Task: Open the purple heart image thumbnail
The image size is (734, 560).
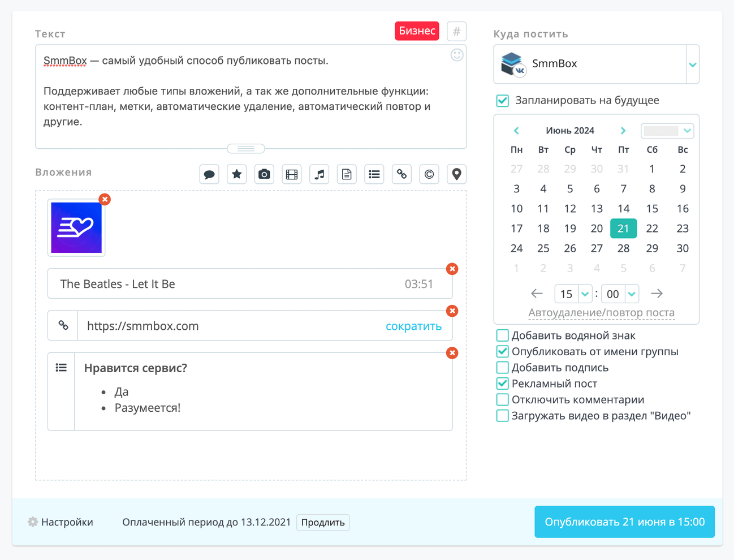Action: (x=76, y=227)
